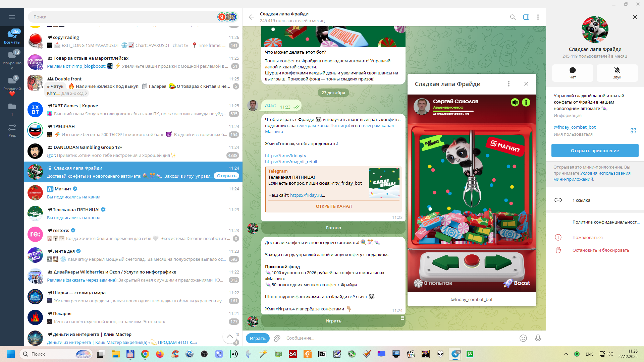
Task: Expand scroll-up chevron in chat list
Action: [229, 336]
